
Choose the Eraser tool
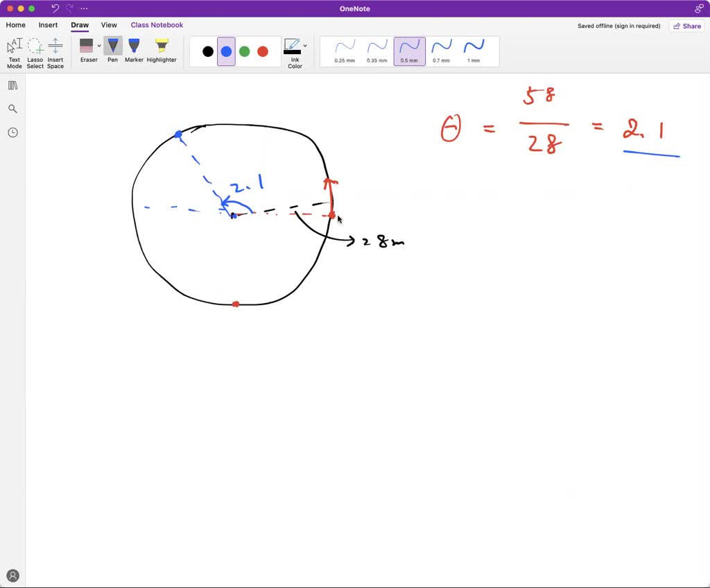tap(87, 51)
